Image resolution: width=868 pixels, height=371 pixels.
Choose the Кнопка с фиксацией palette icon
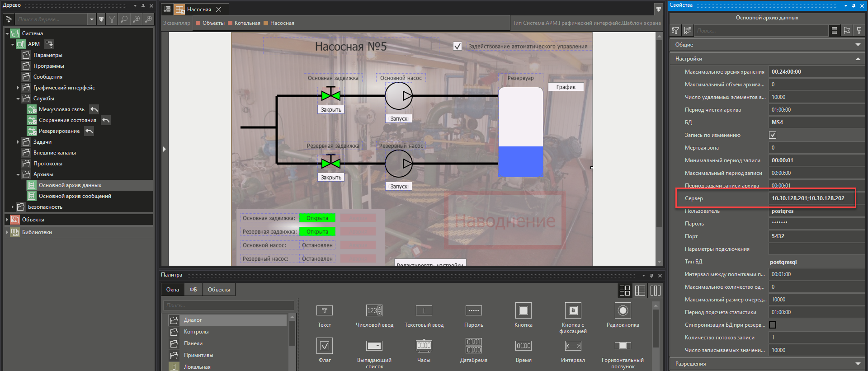pyautogui.click(x=573, y=311)
